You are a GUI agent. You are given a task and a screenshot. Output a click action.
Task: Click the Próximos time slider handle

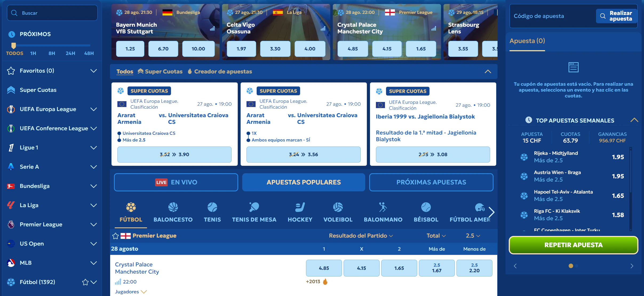click(x=14, y=45)
